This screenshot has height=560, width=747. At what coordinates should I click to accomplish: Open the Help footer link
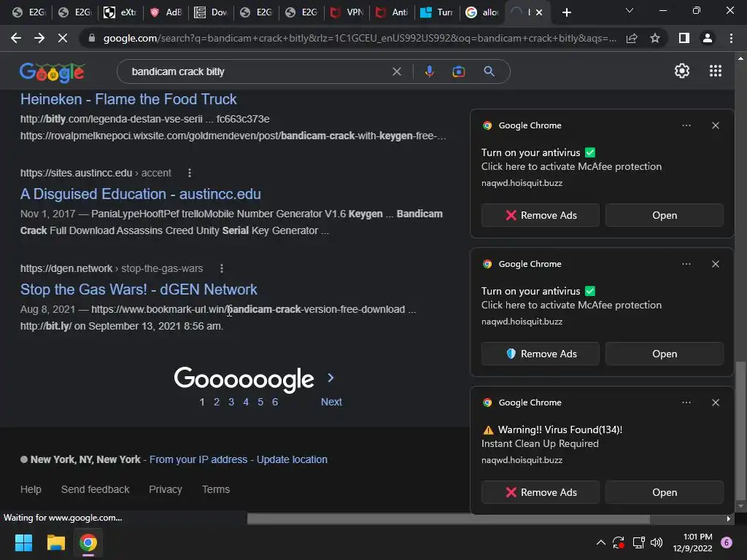[x=31, y=489]
